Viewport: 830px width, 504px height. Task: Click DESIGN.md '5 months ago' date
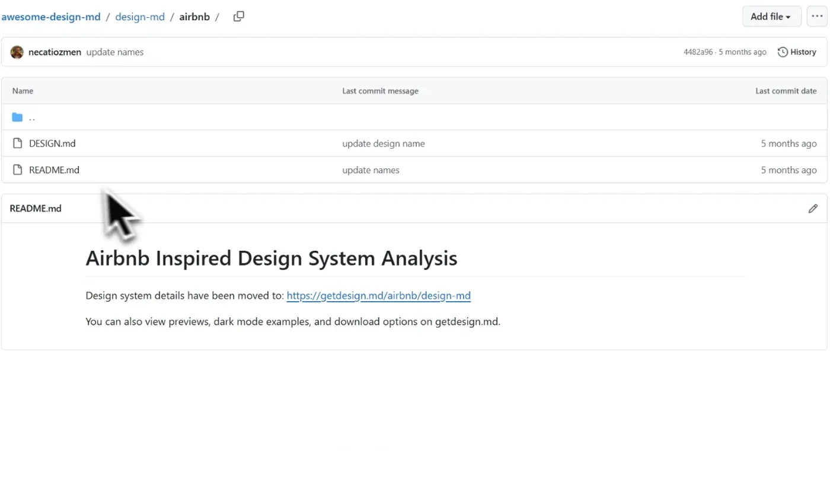pos(788,143)
